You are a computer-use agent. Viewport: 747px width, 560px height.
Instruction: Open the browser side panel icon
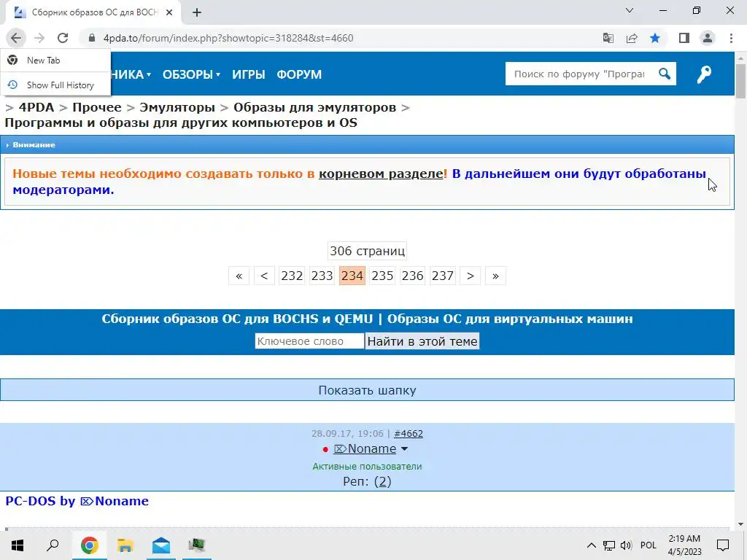tap(684, 38)
